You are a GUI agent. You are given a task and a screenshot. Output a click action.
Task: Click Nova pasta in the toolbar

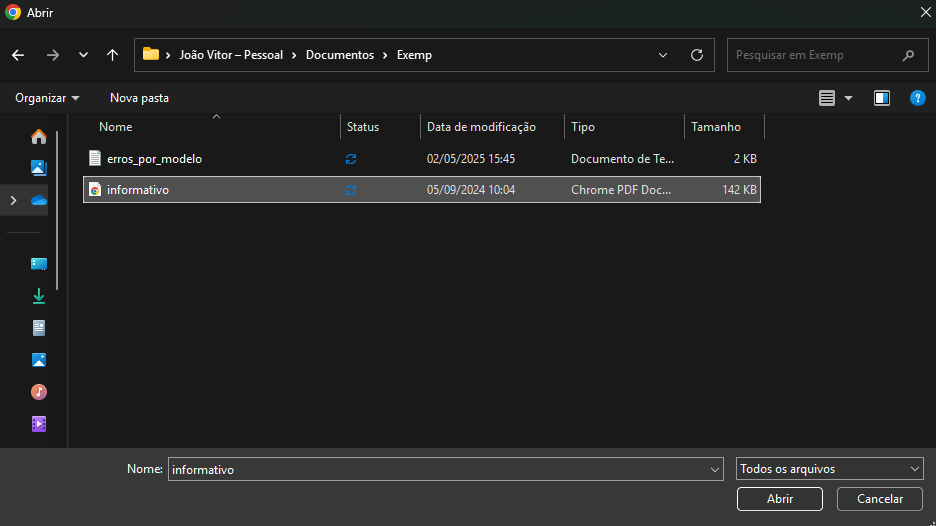139,98
